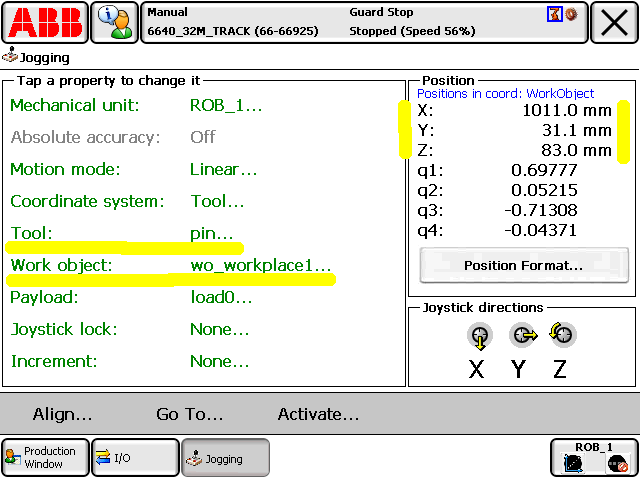
Task: Click the Y joystick direction icon
Action: [x=520, y=337]
